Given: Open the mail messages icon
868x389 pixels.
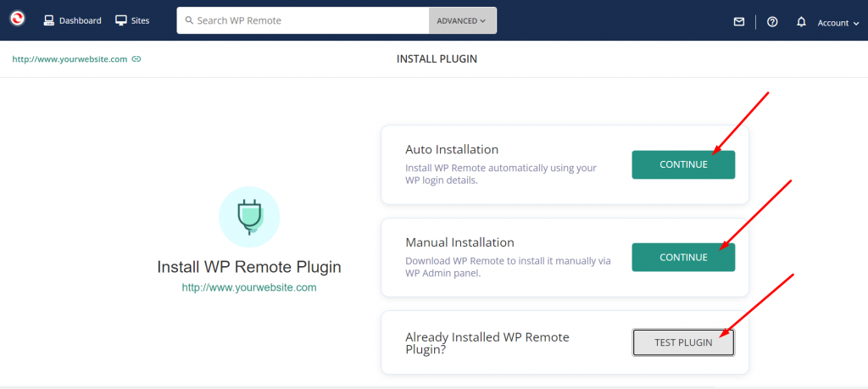Looking at the screenshot, I should point(739,21).
